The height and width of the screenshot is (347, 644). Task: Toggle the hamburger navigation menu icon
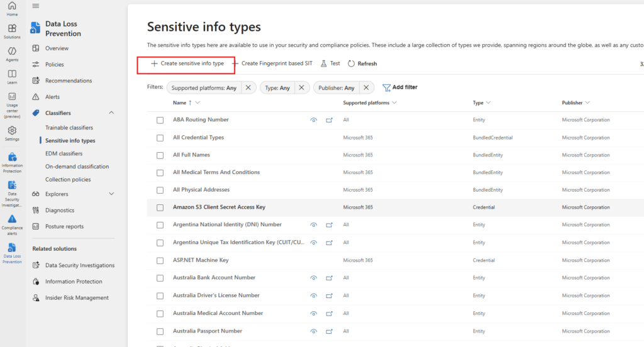[36, 6]
